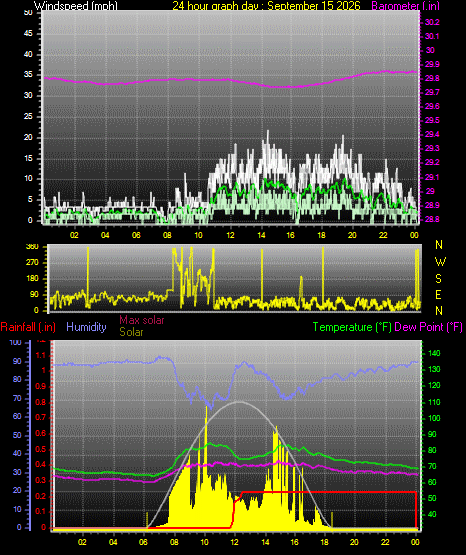Image resolution: width=466 pixels, height=555 pixels.
Task: Click the "Max solar" legend label
Action: pos(142,320)
